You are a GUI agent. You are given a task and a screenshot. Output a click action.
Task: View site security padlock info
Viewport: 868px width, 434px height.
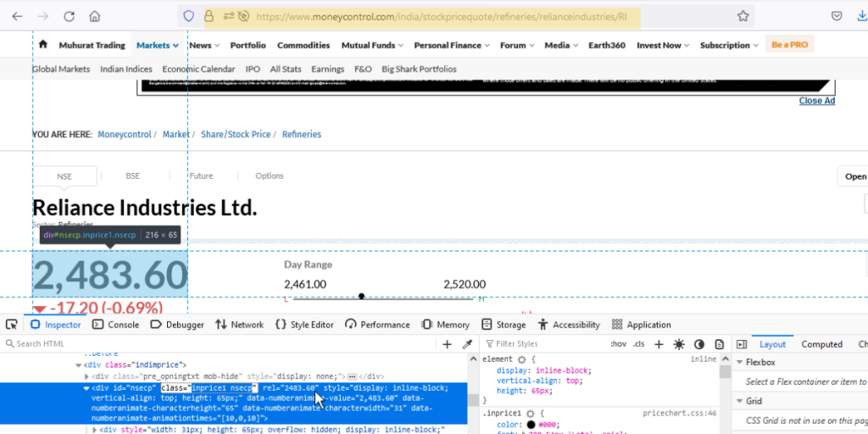tap(209, 16)
